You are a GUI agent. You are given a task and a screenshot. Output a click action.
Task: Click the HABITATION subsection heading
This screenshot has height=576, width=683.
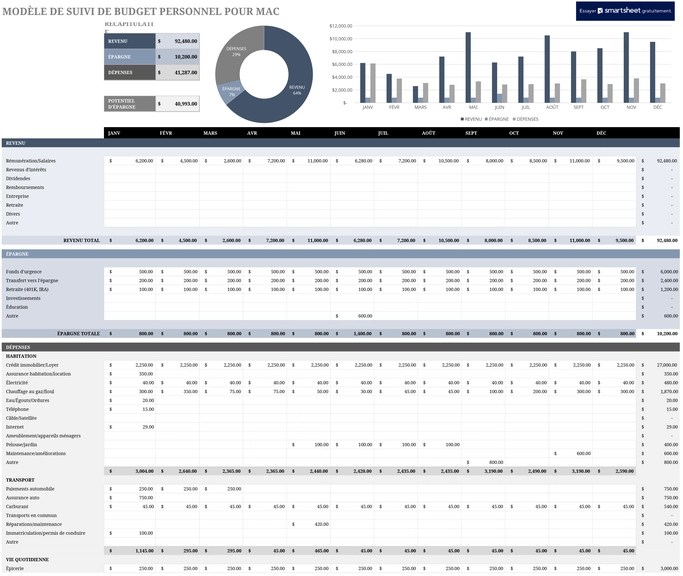point(21,356)
